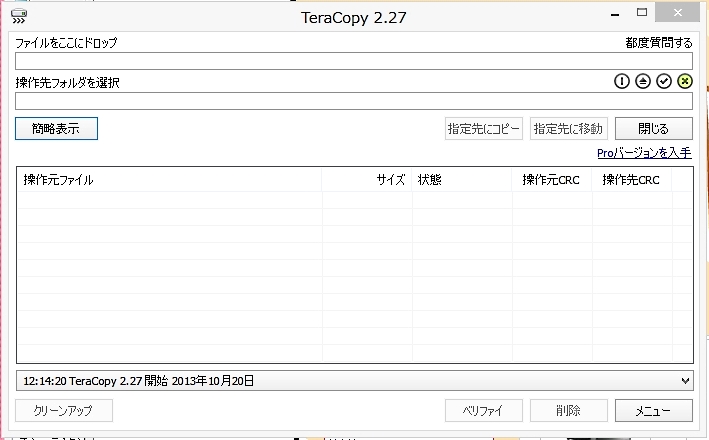Click 操作先フォルダを選択 label

67,83
